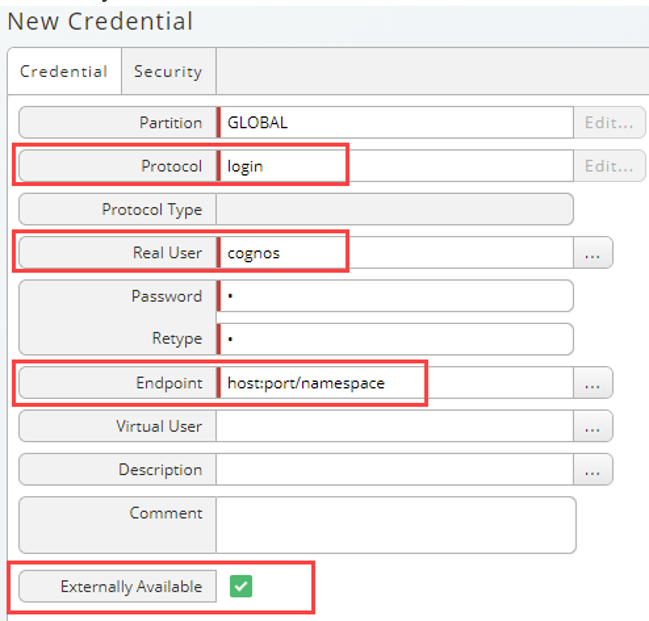Click into the empty Description field

pyautogui.click(x=395, y=469)
